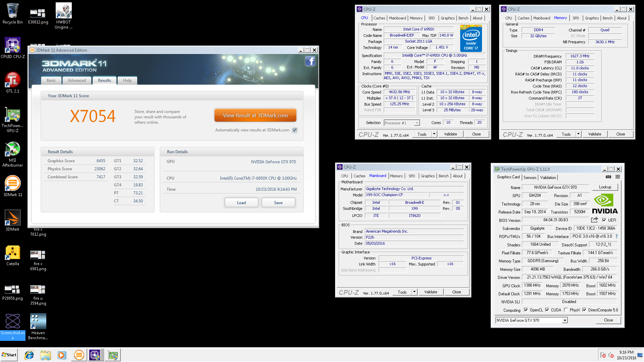Switch to GPU-Z taskbar button
Viewport: 644px width, 362px height.
pyautogui.click(x=113, y=355)
